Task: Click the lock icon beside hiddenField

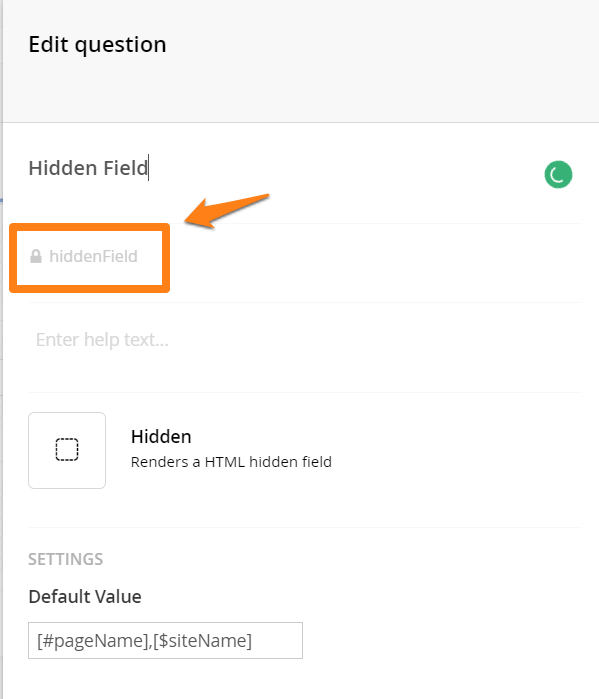Action: (36, 256)
